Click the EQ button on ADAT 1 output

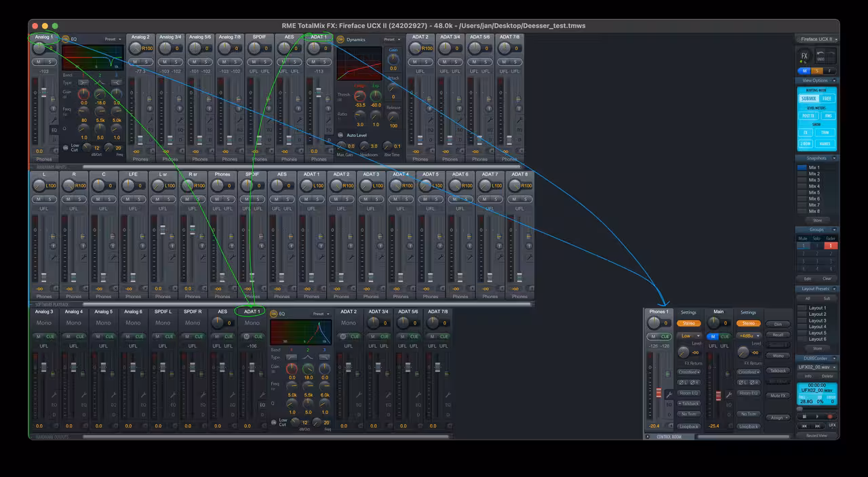262,405
